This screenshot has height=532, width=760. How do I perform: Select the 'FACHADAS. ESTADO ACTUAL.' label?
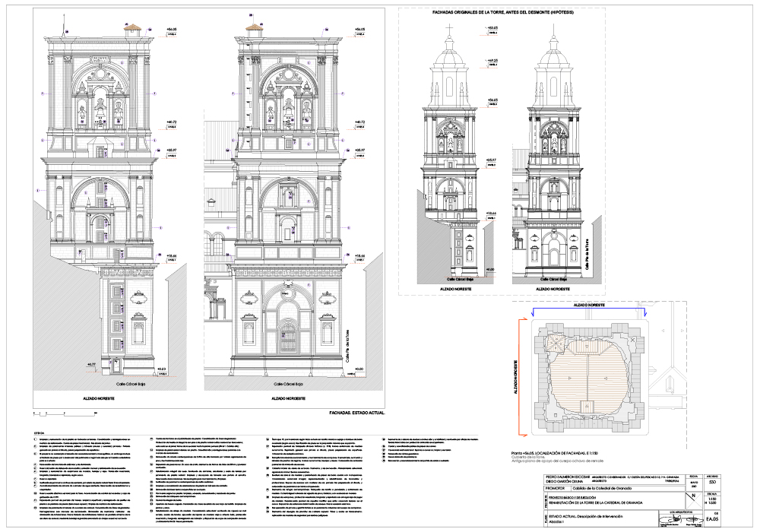click(357, 413)
